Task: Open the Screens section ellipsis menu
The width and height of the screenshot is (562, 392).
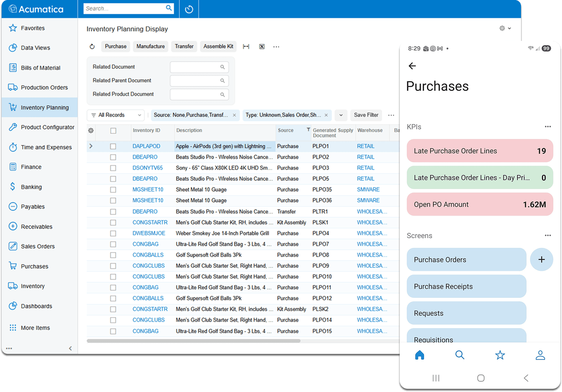Action: tap(548, 236)
